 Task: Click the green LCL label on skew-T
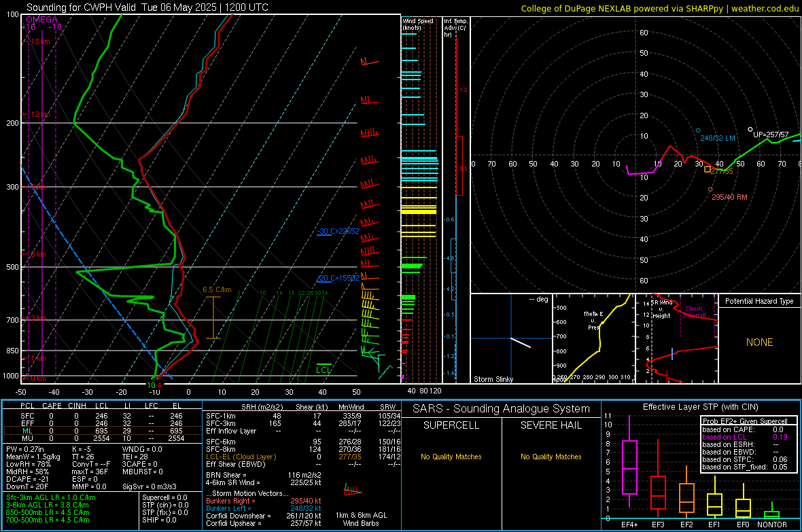[x=324, y=370]
